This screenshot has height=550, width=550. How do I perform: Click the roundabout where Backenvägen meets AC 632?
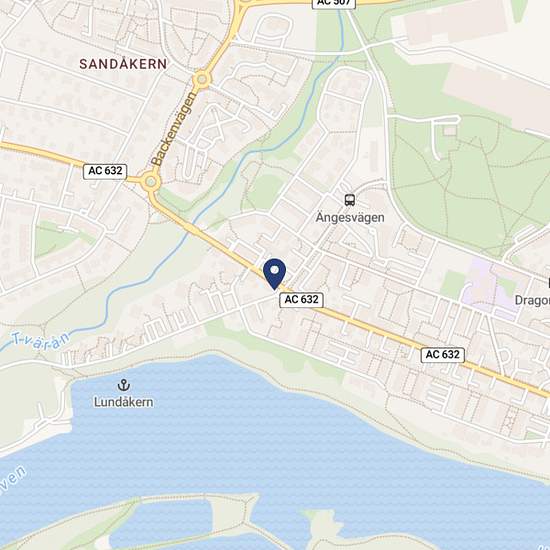[x=151, y=182]
